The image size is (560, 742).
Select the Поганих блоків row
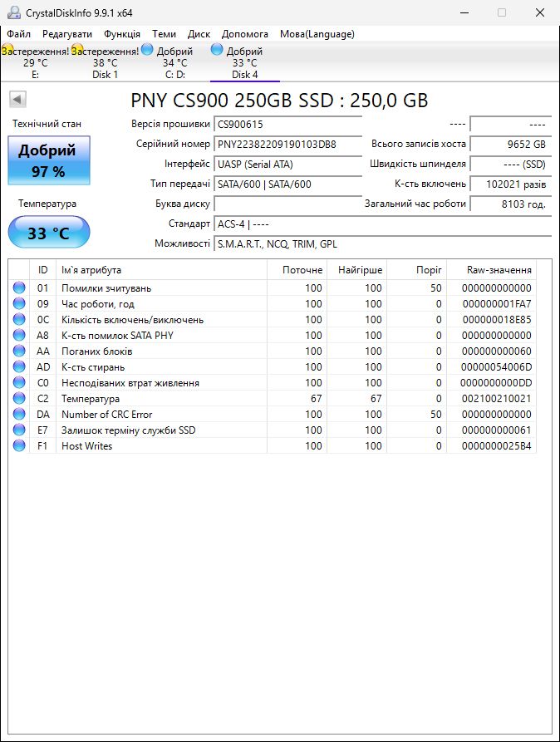point(273,351)
